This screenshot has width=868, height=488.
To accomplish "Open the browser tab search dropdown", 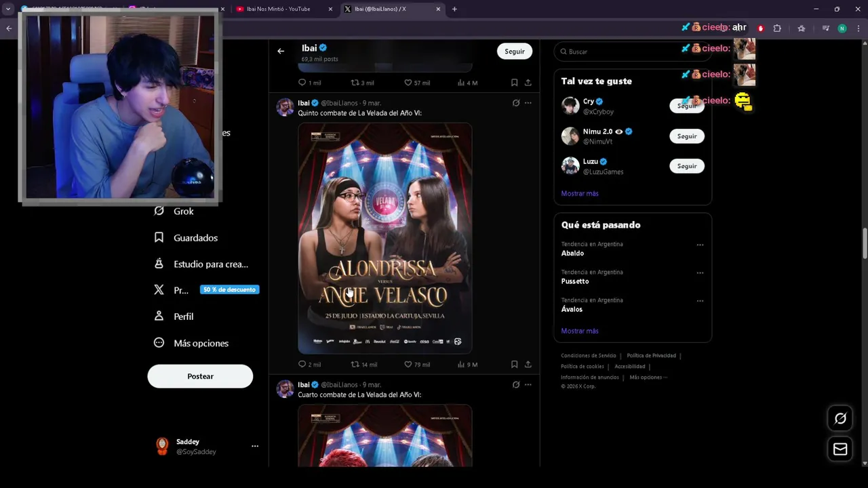I will [8, 9].
